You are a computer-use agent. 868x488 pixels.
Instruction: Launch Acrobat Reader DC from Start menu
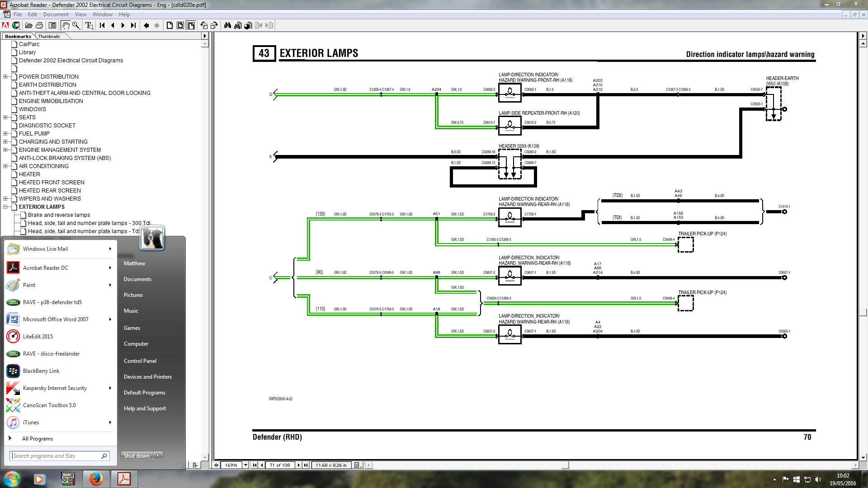60,268
